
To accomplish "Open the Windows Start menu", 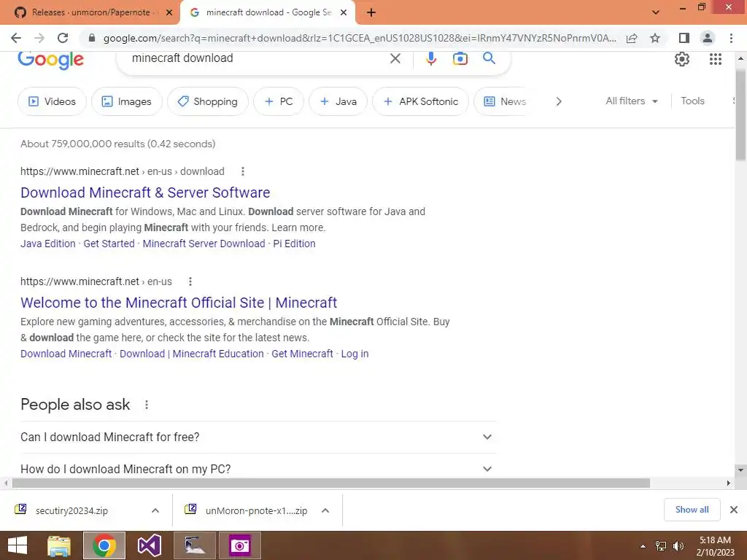I will pyautogui.click(x=18, y=545).
